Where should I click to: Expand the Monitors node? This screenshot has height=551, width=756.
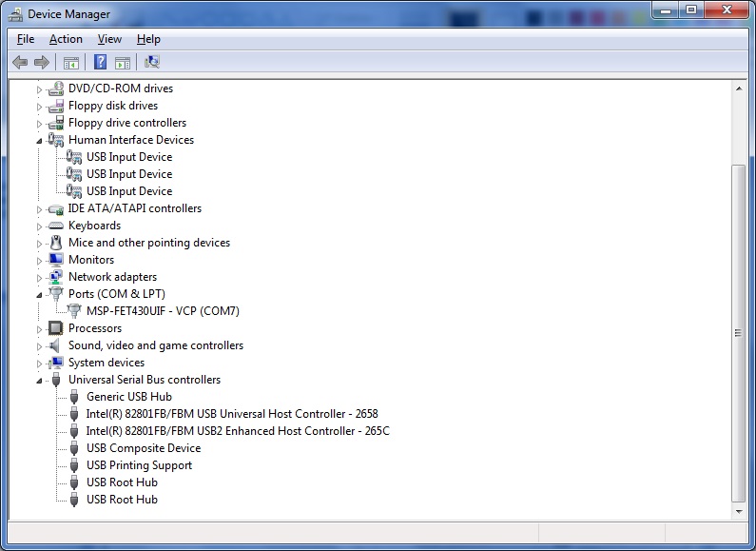pos(40,261)
